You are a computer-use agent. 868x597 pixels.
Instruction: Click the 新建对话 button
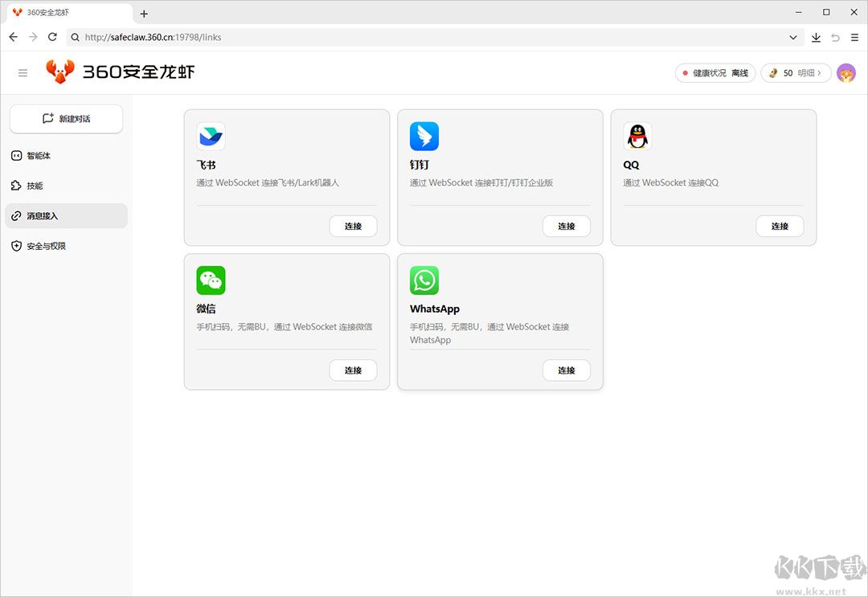67,118
